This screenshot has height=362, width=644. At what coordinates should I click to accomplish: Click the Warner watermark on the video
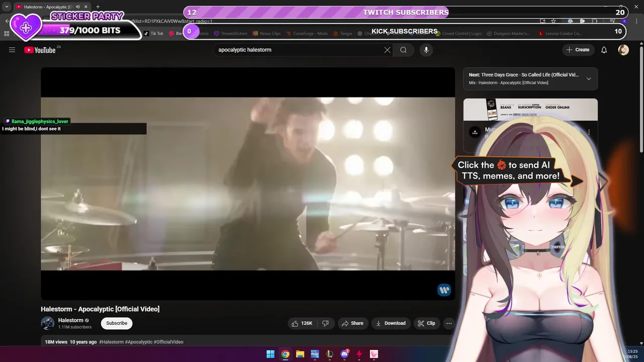(444, 290)
